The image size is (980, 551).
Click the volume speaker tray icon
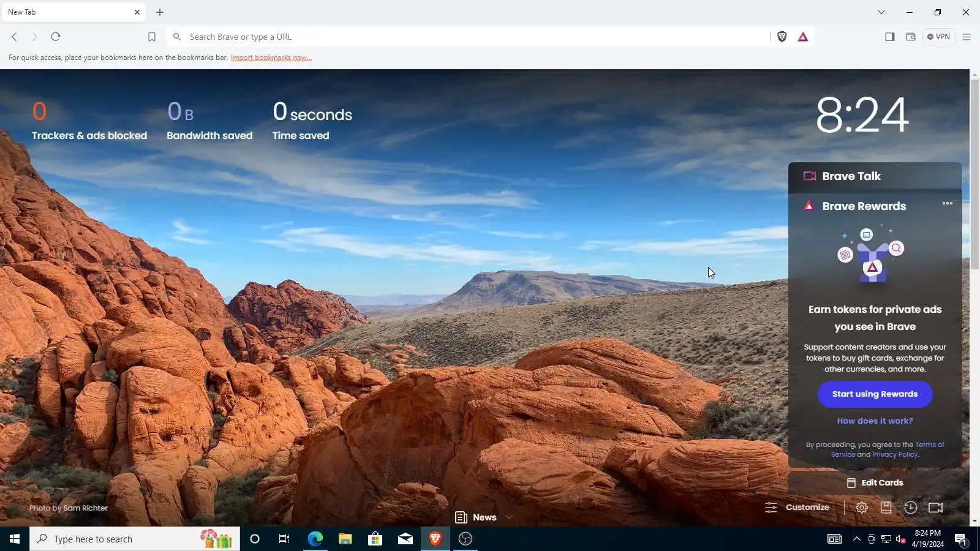901,539
